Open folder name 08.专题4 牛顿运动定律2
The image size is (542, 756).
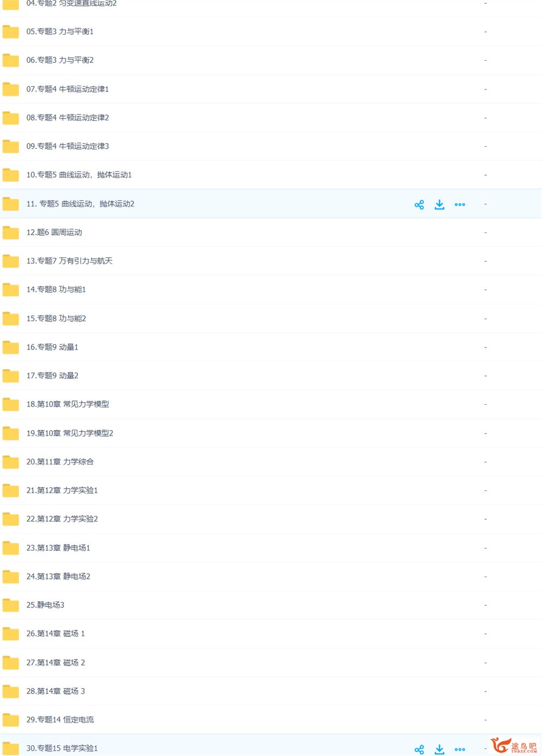(68, 118)
